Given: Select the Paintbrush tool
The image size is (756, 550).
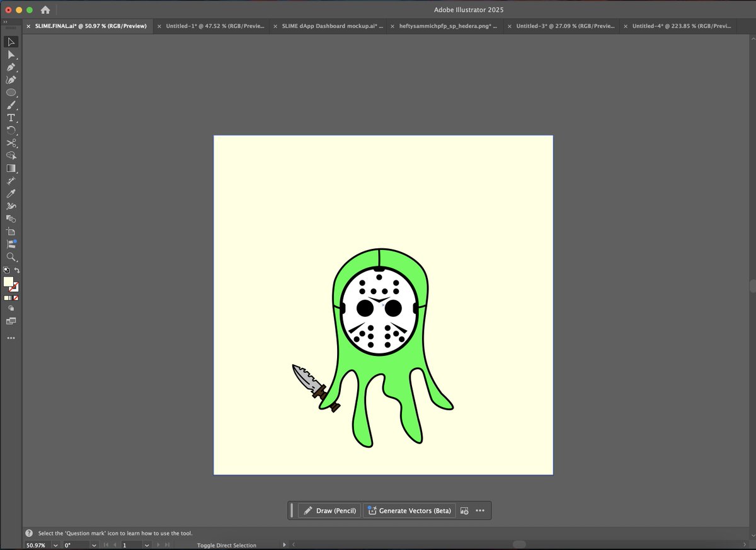Looking at the screenshot, I should pyautogui.click(x=11, y=105).
